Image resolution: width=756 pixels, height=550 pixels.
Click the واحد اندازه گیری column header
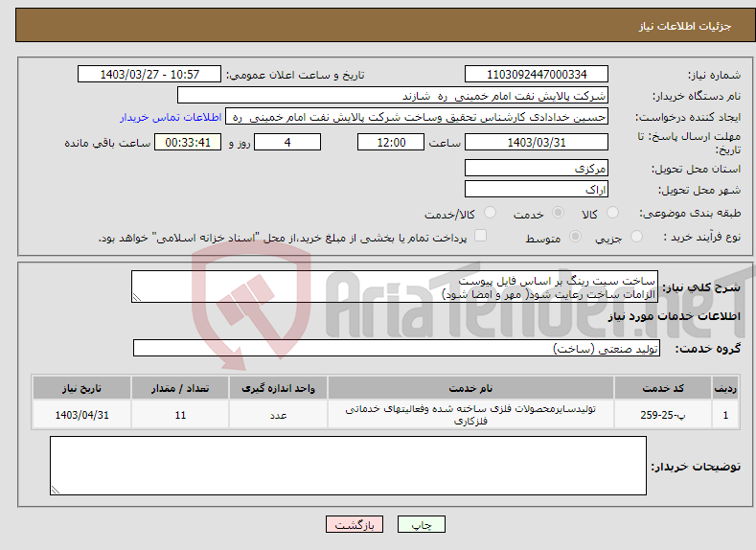(278, 388)
